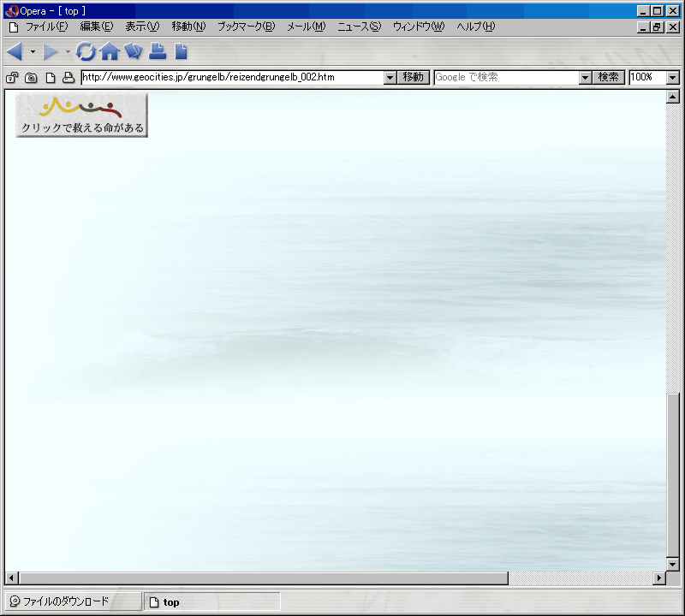Screen dimensions: 685x616
Task: Click the 移動 go button
Action: tap(414, 77)
